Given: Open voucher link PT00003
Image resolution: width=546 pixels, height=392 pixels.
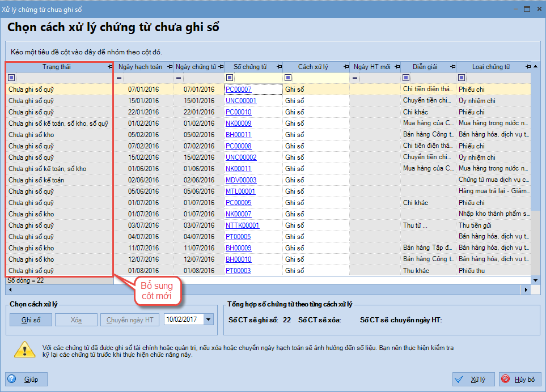Looking at the screenshot, I should point(238,271).
